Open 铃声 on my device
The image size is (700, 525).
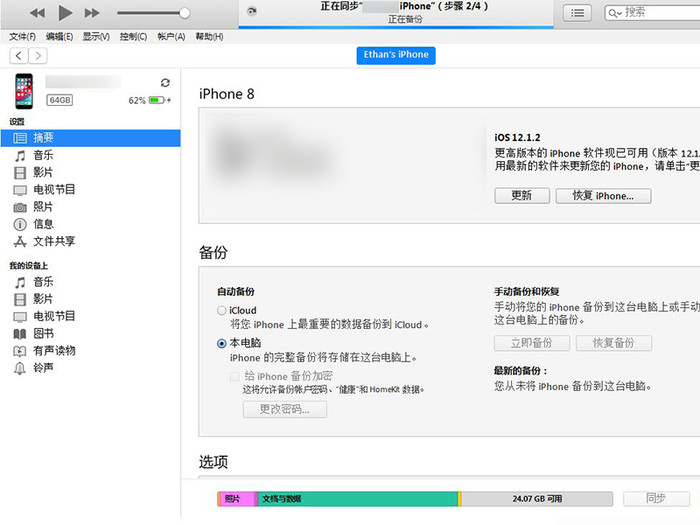43,368
